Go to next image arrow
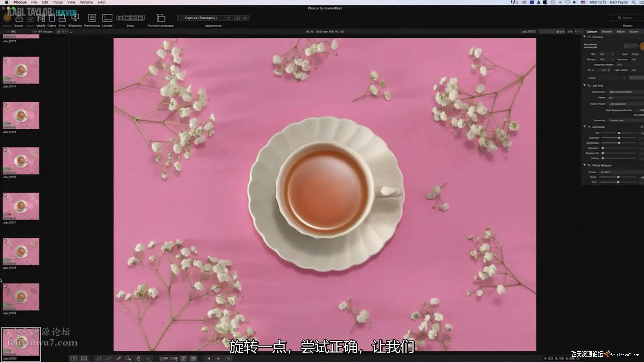The width and height of the screenshot is (644, 362). click(x=219, y=359)
